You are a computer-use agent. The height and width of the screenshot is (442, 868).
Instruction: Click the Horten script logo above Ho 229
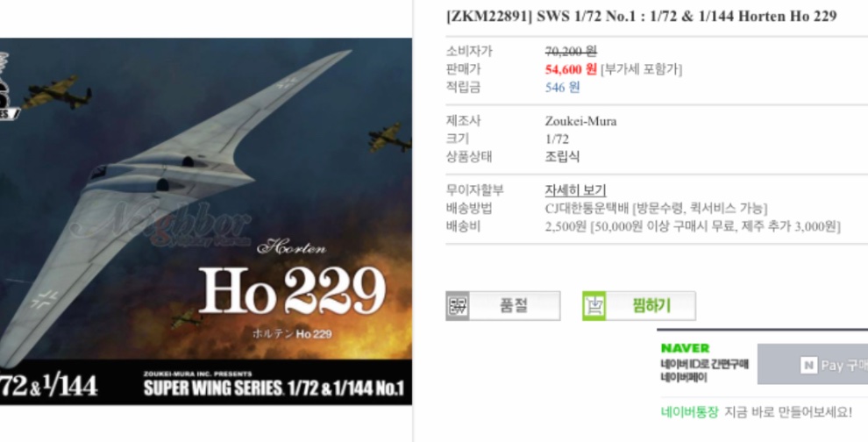[x=292, y=247]
